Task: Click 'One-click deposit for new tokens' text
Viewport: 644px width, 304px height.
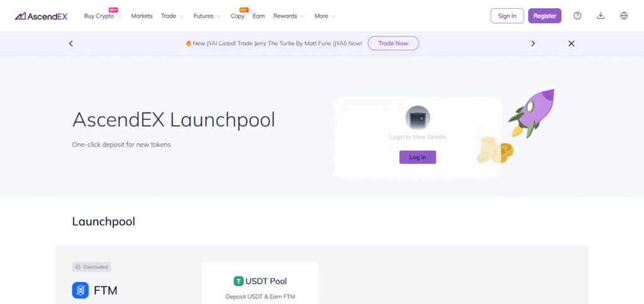Action: coord(121,145)
